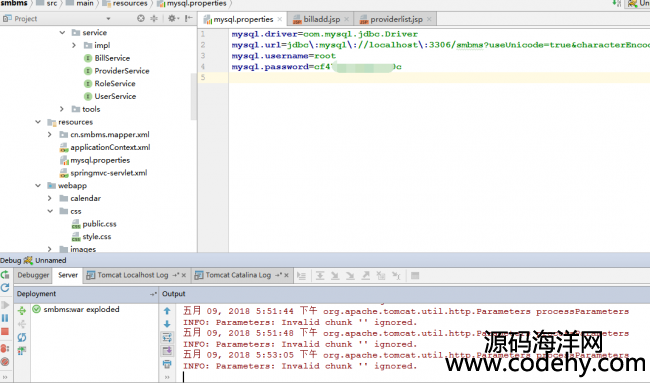Click the Pause Program icon

tap(5, 318)
